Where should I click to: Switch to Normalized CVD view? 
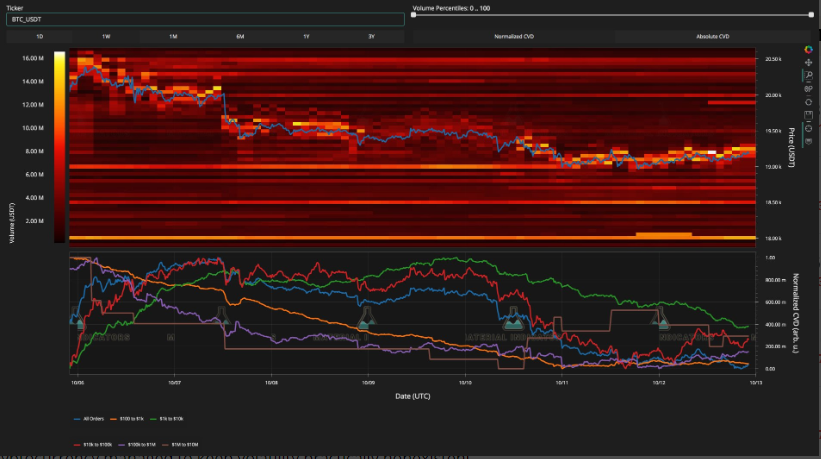pyautogui.click(x=514, y=37)
